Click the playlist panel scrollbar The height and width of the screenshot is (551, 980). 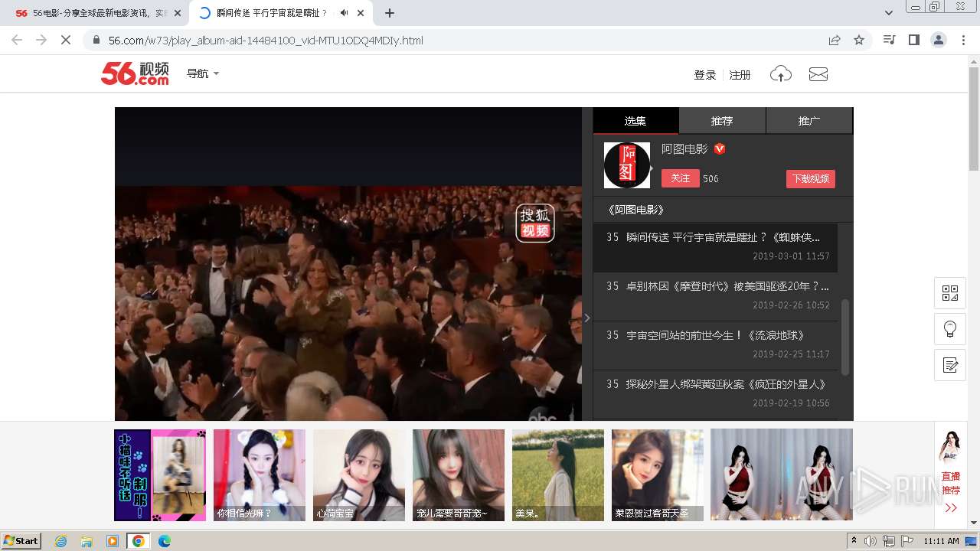(845, 337)
